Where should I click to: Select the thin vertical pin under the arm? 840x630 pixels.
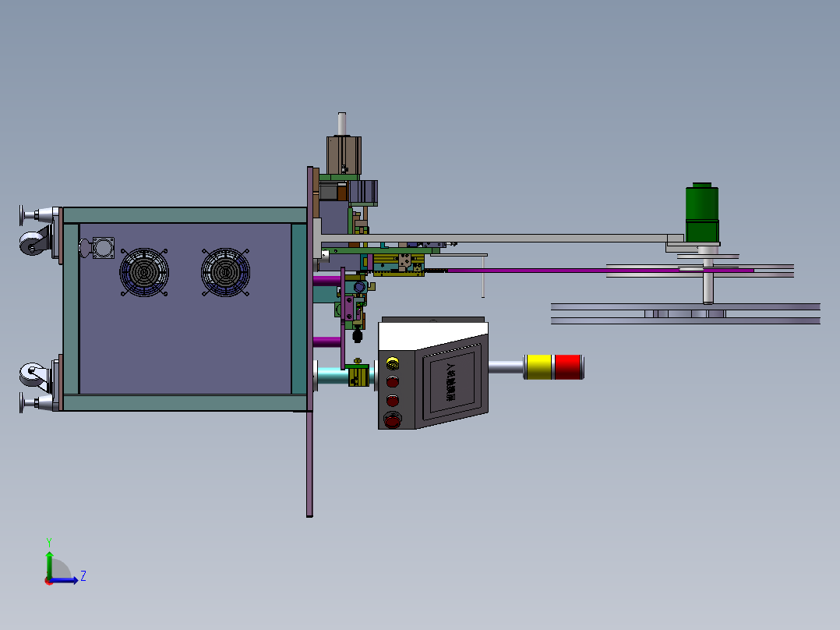tap(482, 277)
